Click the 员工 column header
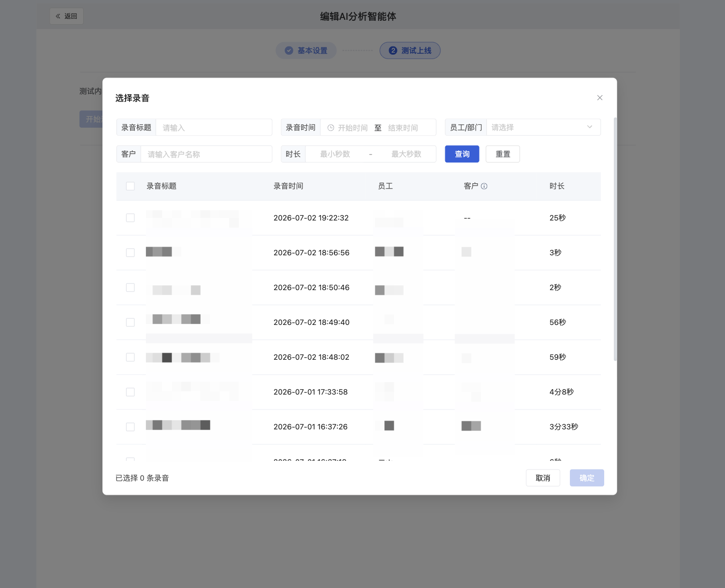The width and height of the screenshot is (725, 588). point(385,186)
